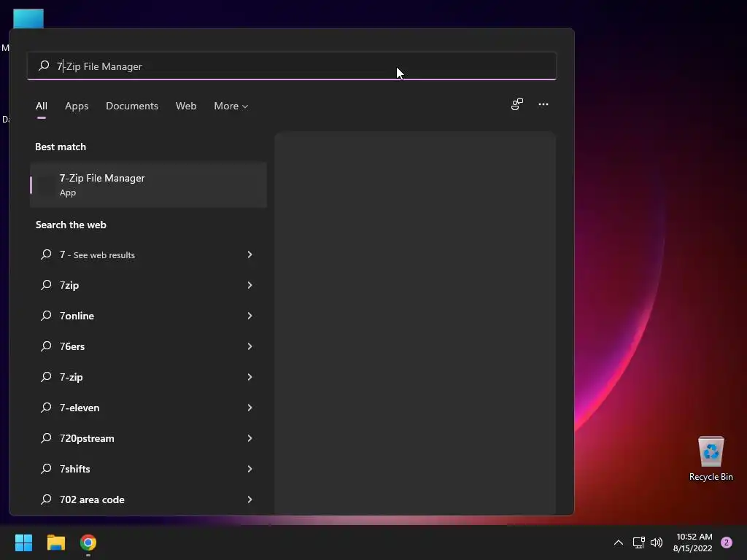
Task: Click the blue desktop icon at top-left
Action: tap(28, 18)
